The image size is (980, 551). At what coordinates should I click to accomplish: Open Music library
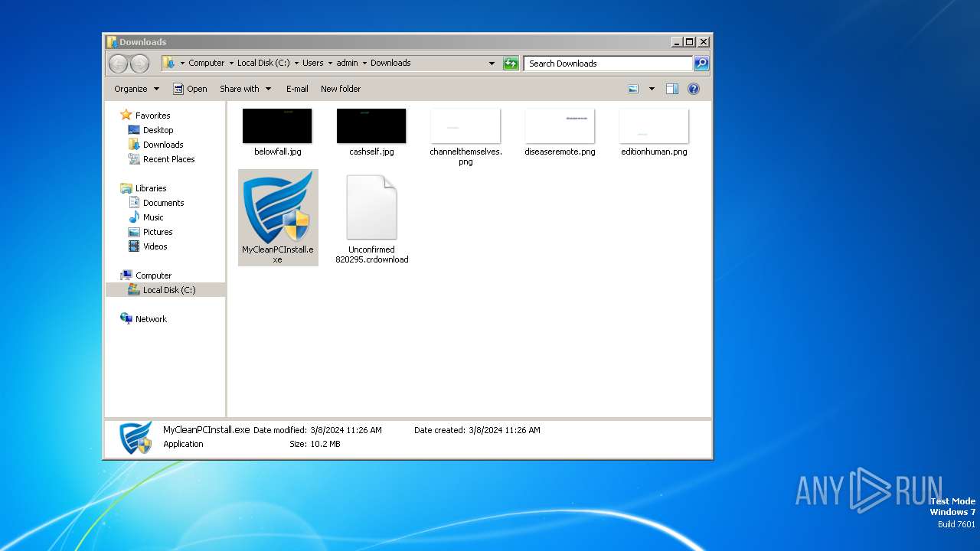tap(153, 217)
